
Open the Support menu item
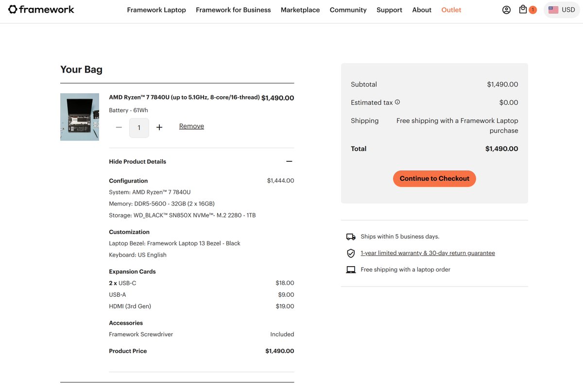(389, 10)
